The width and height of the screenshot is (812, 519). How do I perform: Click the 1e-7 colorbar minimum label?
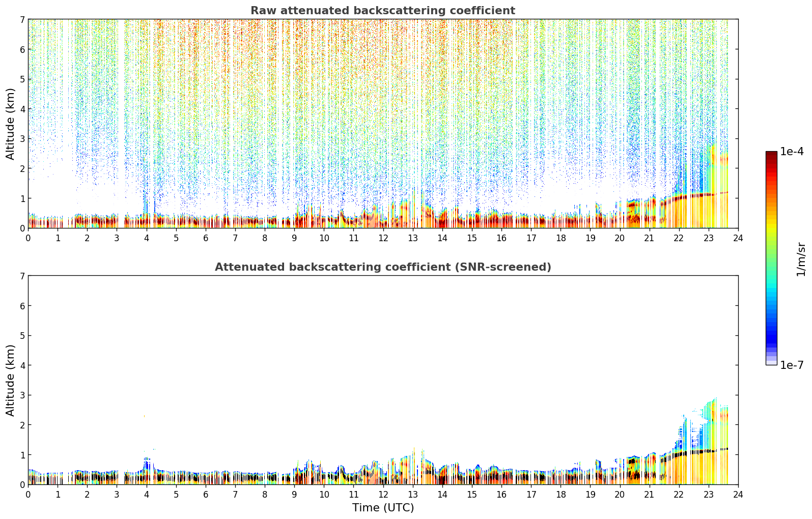(x=792, y=365)
